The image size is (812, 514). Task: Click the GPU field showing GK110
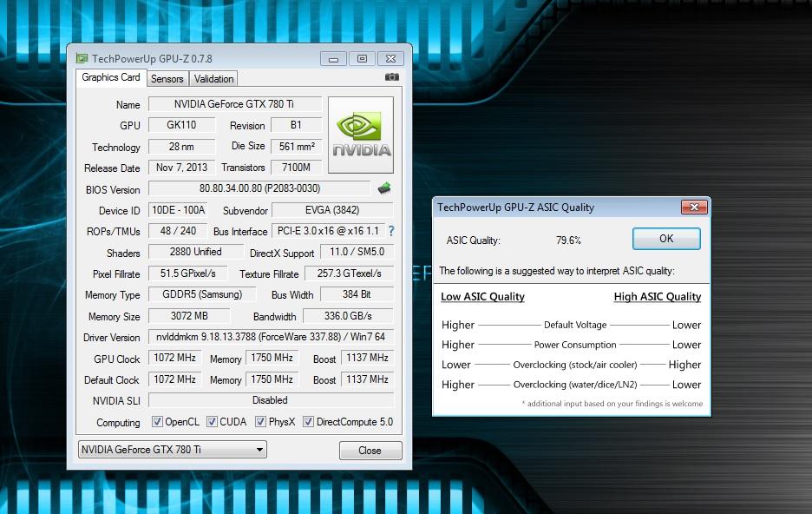click(x=182, y=125)
